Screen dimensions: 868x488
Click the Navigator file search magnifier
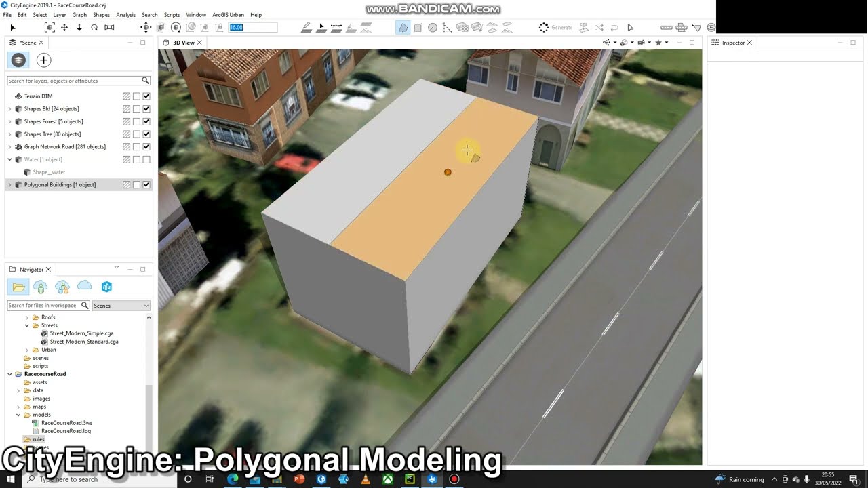(85, 306)
